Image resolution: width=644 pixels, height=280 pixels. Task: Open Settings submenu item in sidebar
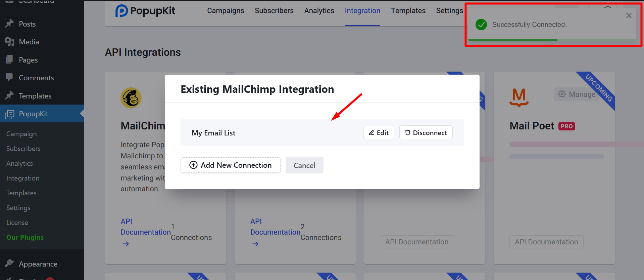18,208
